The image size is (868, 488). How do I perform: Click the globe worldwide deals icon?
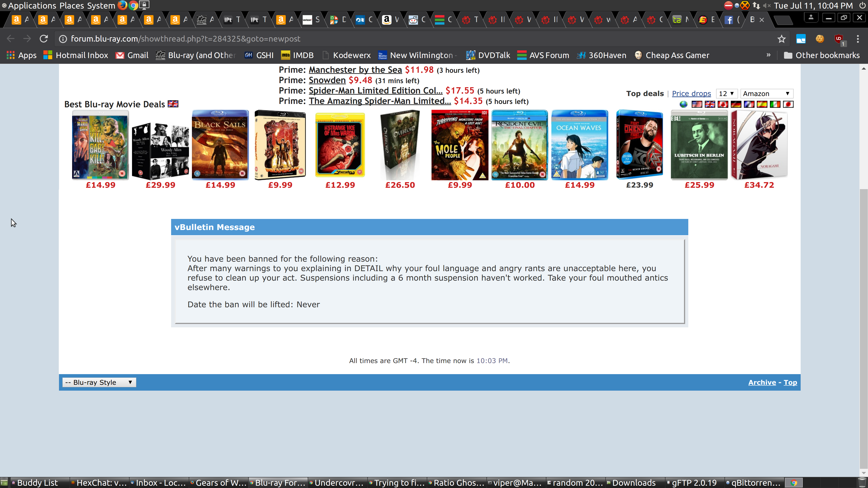point(683,104)
